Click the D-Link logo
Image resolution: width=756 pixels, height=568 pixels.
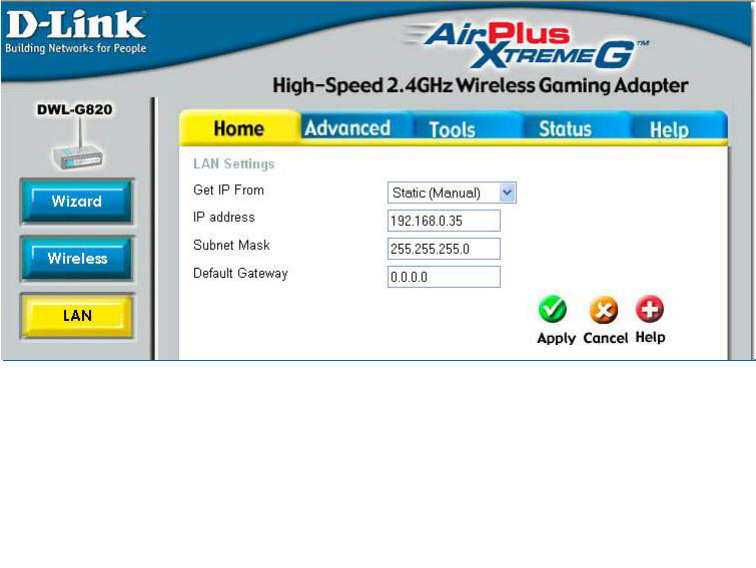75,25
